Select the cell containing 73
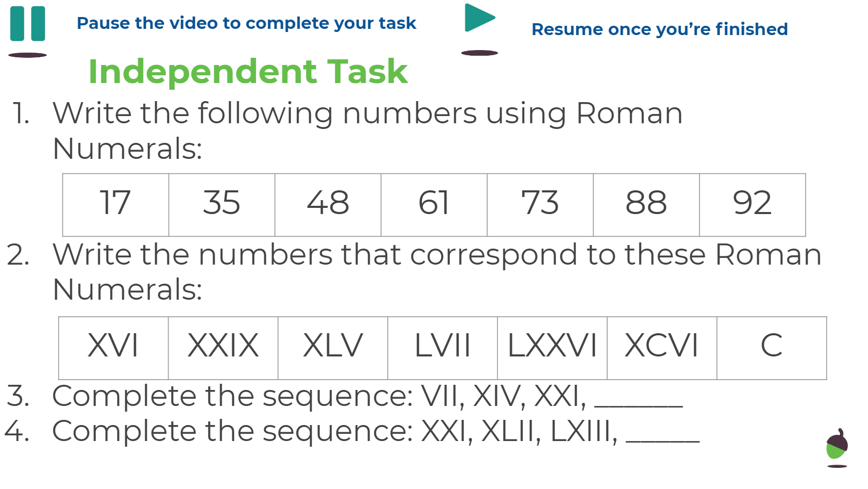The height and width of the screenshot is (489, 868). pos(541,205)
